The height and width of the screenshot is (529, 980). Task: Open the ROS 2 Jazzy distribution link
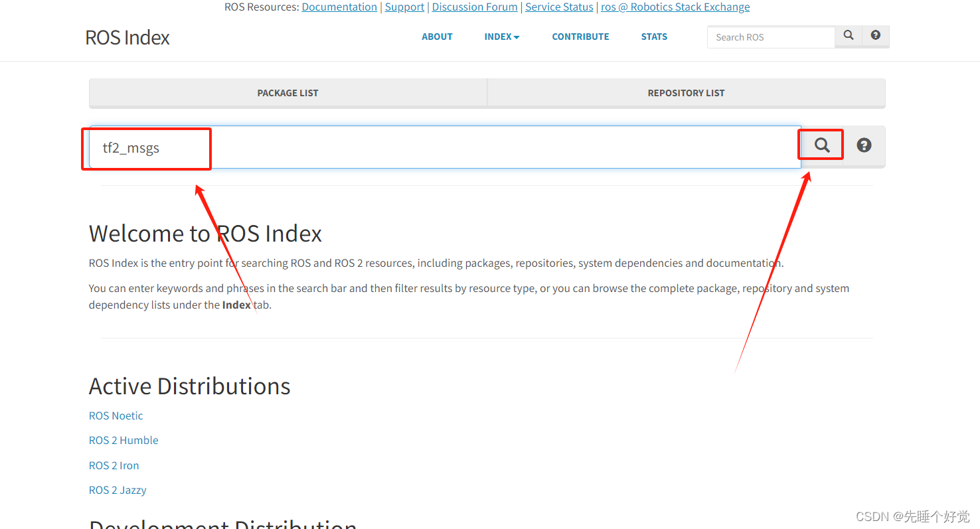click(118, 490)
